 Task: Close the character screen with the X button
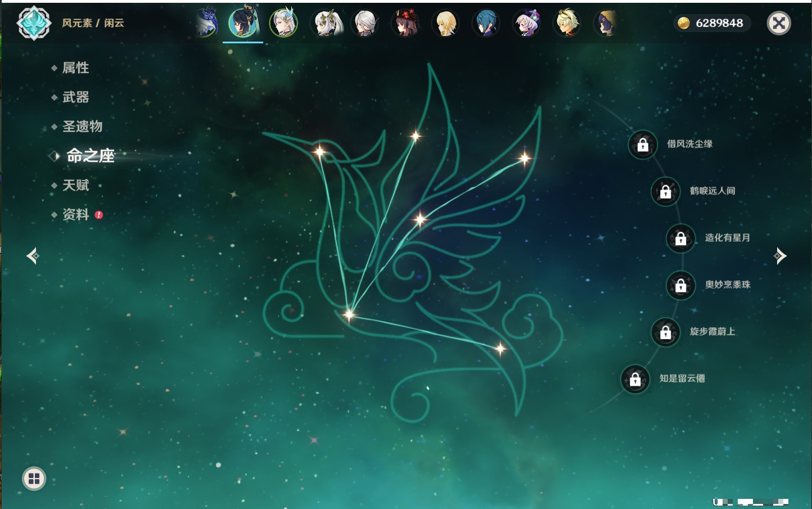(x=779, y=23)
